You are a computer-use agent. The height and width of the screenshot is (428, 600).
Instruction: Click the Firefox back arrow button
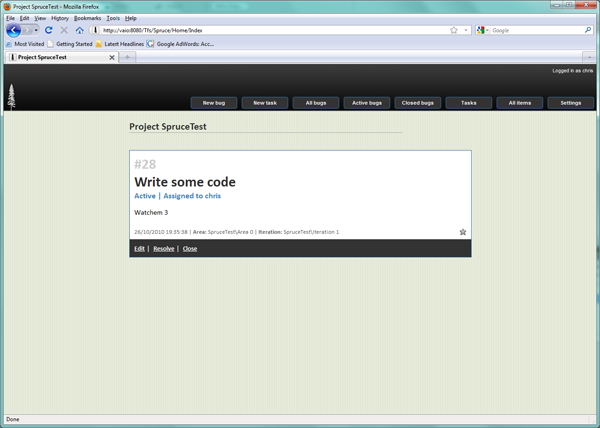coord(13,30)
